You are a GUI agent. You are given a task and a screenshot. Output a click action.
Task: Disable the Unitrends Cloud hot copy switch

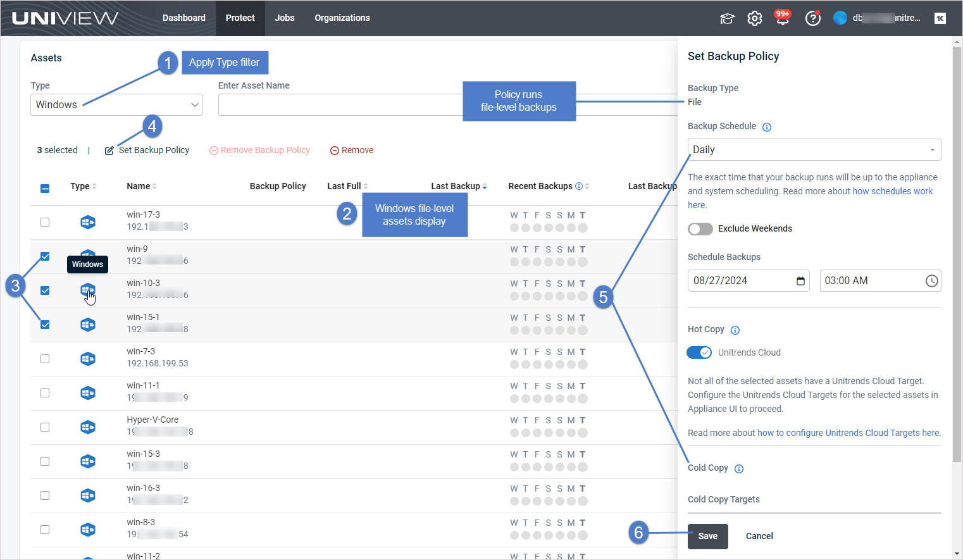[699, 352]
